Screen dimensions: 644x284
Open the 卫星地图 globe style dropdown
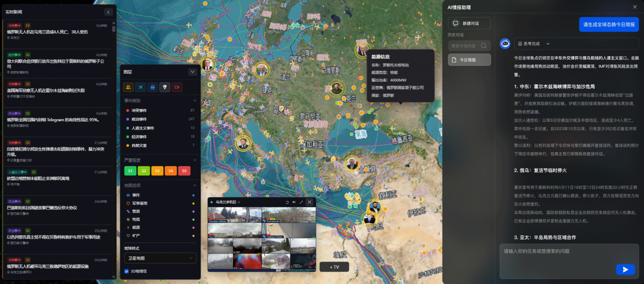tap(160, 258)
